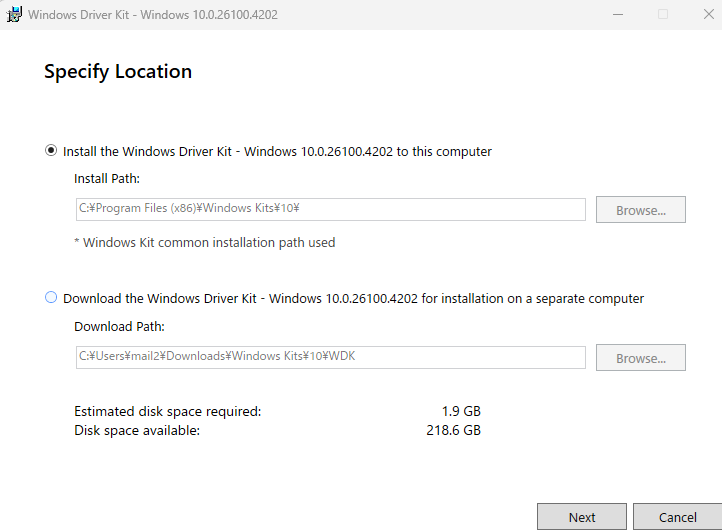Image resolution: width=722 pixels, height=532 pixels.
Task: Click 'Download the Windows Driver Kit' option label
Action: coord(353,298)
